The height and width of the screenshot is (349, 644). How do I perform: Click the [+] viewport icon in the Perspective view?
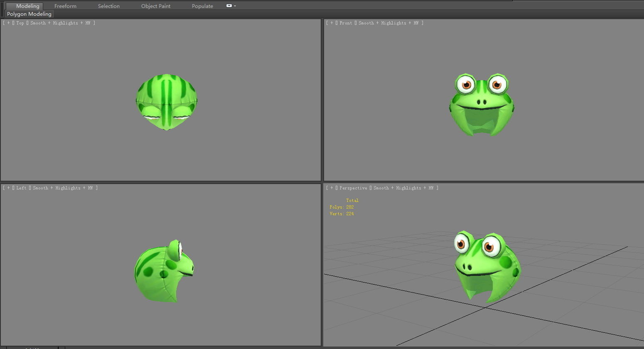point(331,188)
